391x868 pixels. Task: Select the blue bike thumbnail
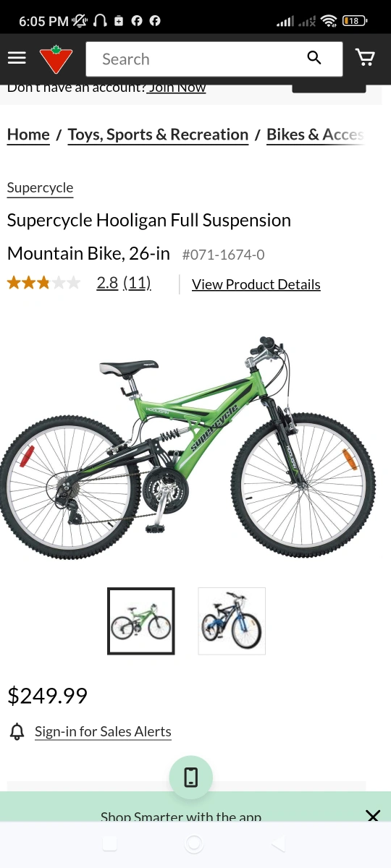tap(232, 621)
